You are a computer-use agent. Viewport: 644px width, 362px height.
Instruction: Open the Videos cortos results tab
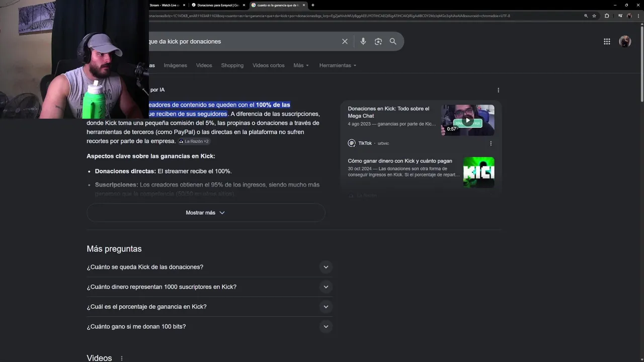pos(268,65)
